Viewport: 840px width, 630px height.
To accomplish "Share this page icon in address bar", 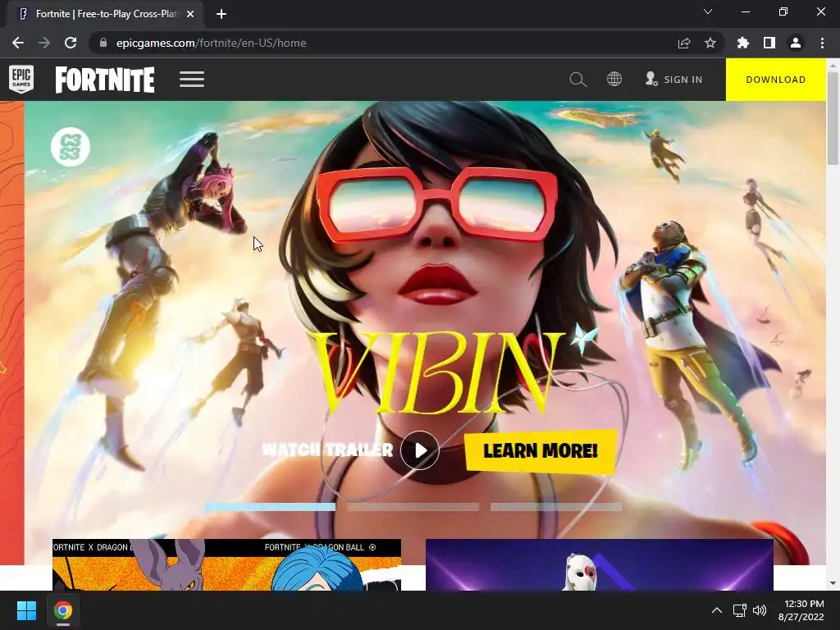I will (x=684, y=43).
